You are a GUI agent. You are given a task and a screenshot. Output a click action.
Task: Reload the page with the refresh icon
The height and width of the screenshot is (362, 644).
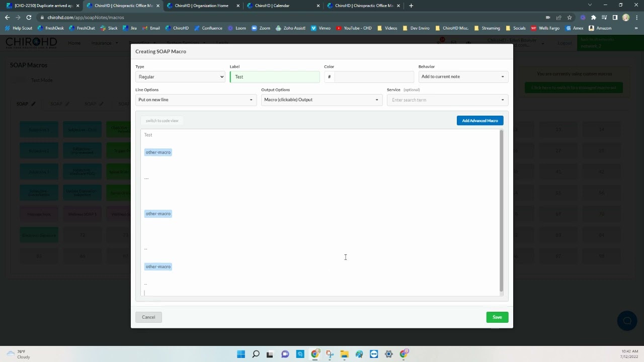click(x=29, y=17)
